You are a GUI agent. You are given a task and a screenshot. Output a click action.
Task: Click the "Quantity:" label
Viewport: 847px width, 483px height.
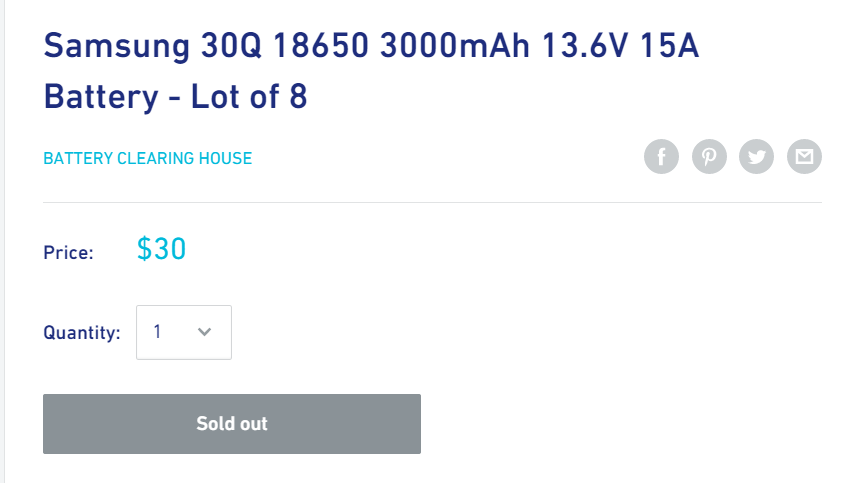(x=82, y=332)
